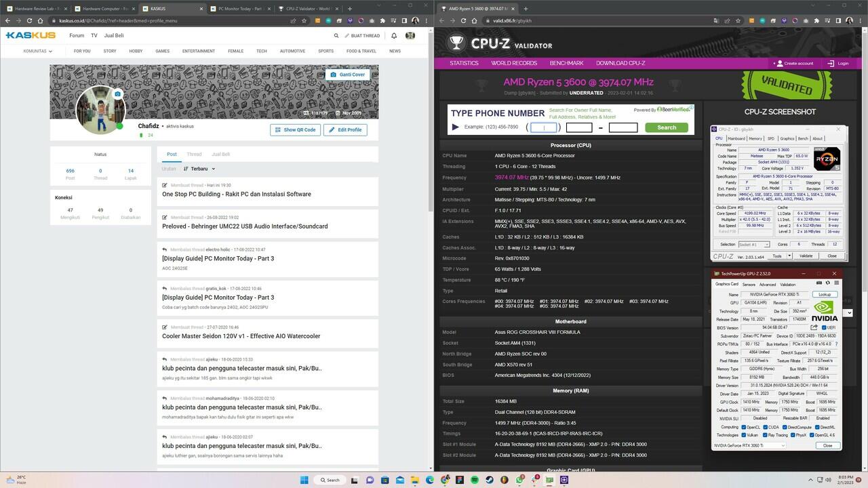
Task: Open the Windows Start menu
Action: (304, 480)
